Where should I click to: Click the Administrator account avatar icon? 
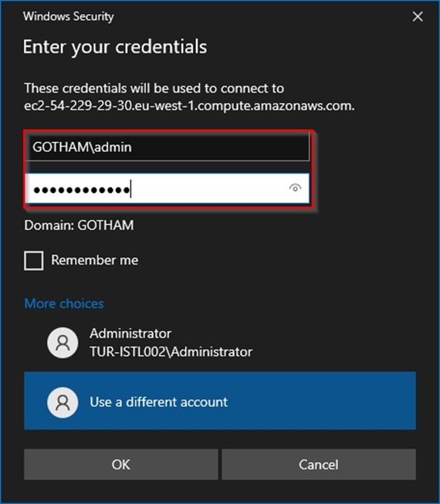click(x=63, y=343)
